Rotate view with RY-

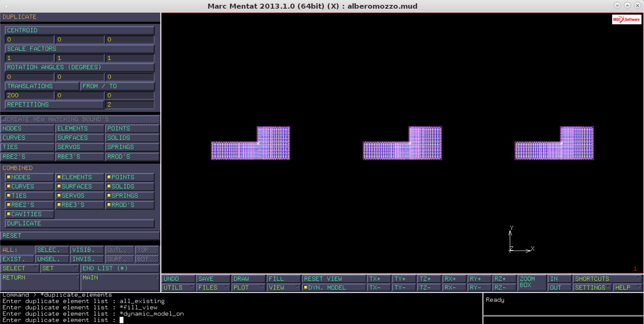coord(479,288)
